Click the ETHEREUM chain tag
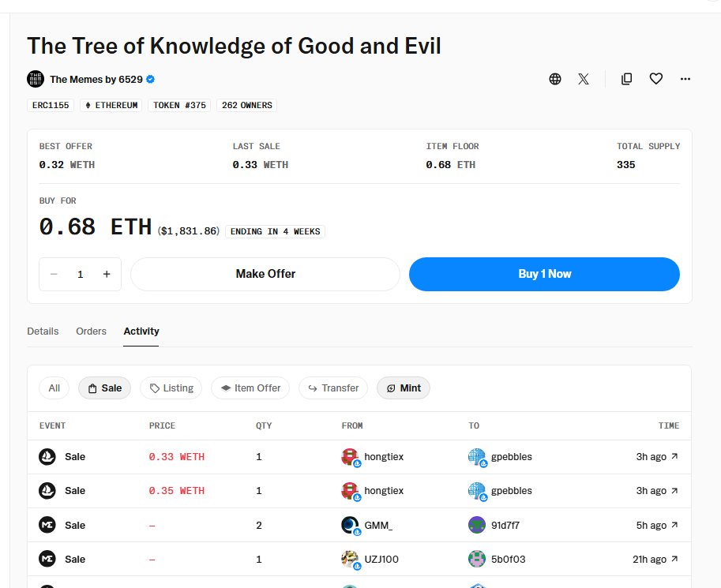 coord(111,105)
